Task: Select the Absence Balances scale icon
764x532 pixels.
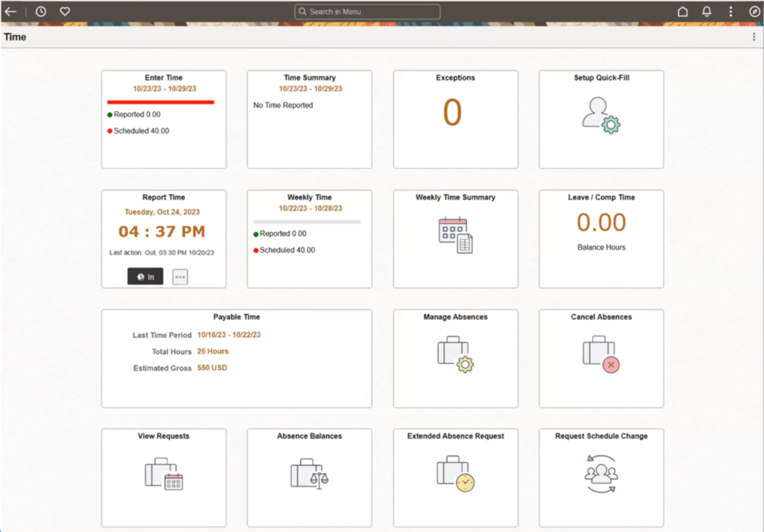Action: coord(309,478)
